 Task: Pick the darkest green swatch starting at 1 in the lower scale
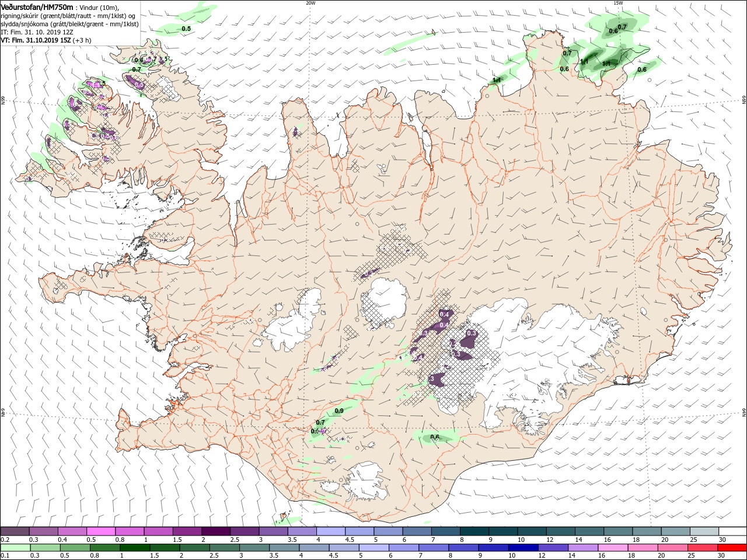click(x=135, y=548)
